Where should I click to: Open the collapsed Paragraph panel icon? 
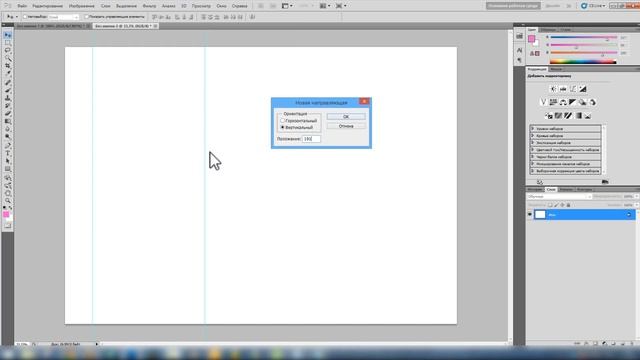click(x=519, y=60)
